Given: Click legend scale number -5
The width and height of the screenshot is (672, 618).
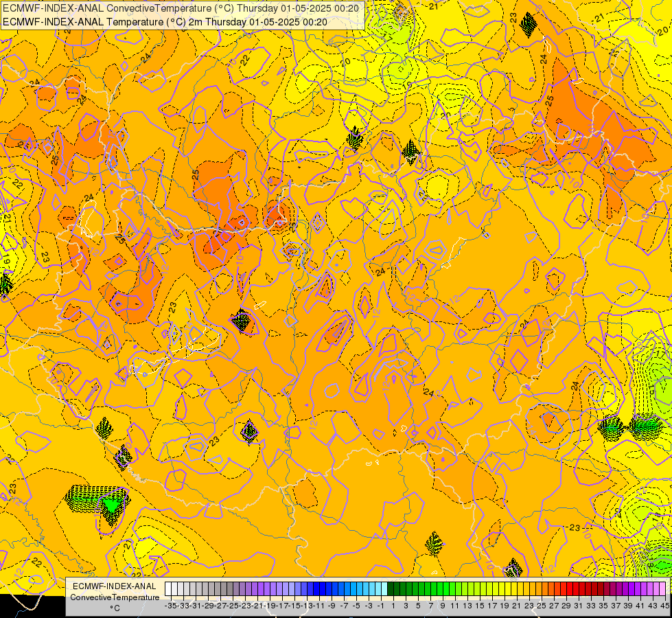Looking at the screenshot, I should (356, 606).
